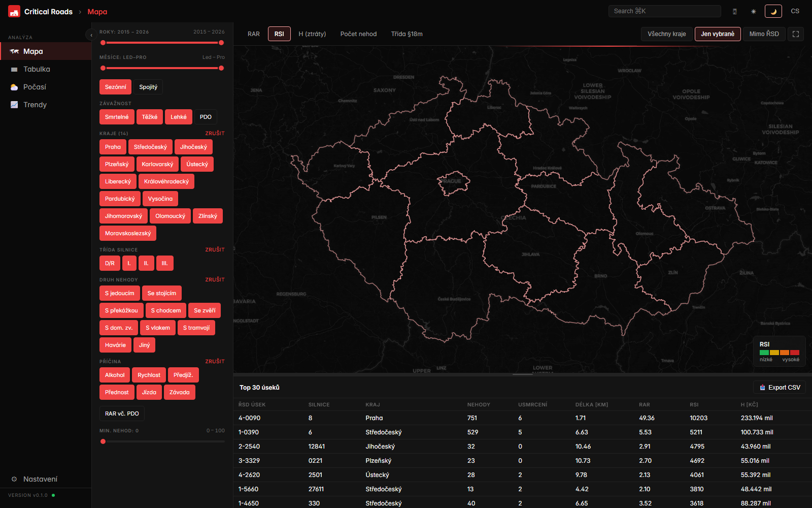Export the table as CSV
The height and width of the screenshot is (508, 812).
click(x=780, y=388)
